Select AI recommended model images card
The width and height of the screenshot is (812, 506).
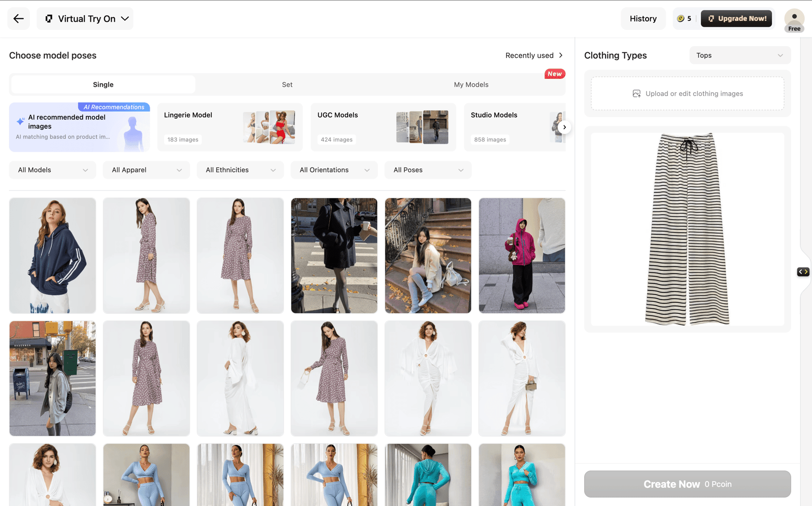[x=80, y=127]
